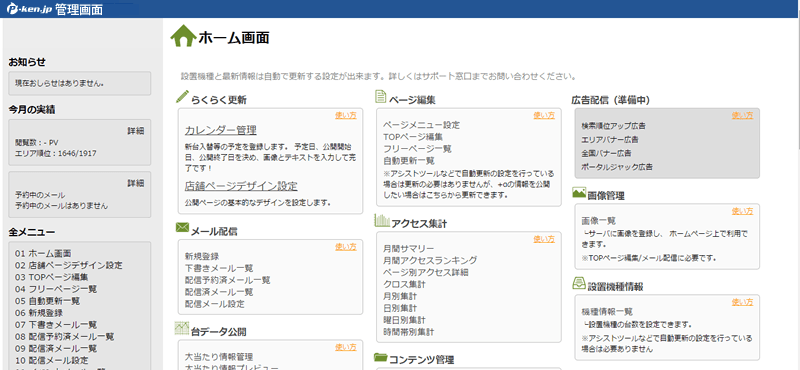Open ページ別アクセス詳細 report
The image size is (800, 370).
coord(426,272)
